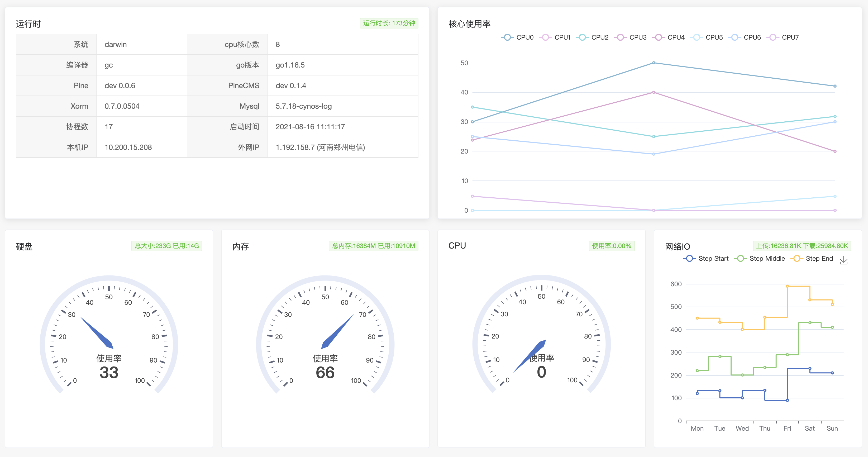Viewport: 868px width, 457px height.
Task: Click the disk total size tag
Action: (166, 246)
